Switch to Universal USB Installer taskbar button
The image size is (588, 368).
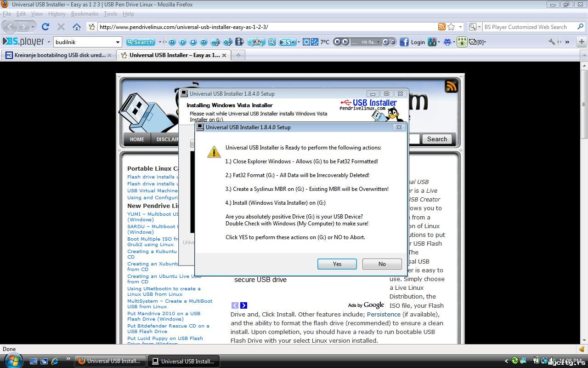(x=185, y=361)
